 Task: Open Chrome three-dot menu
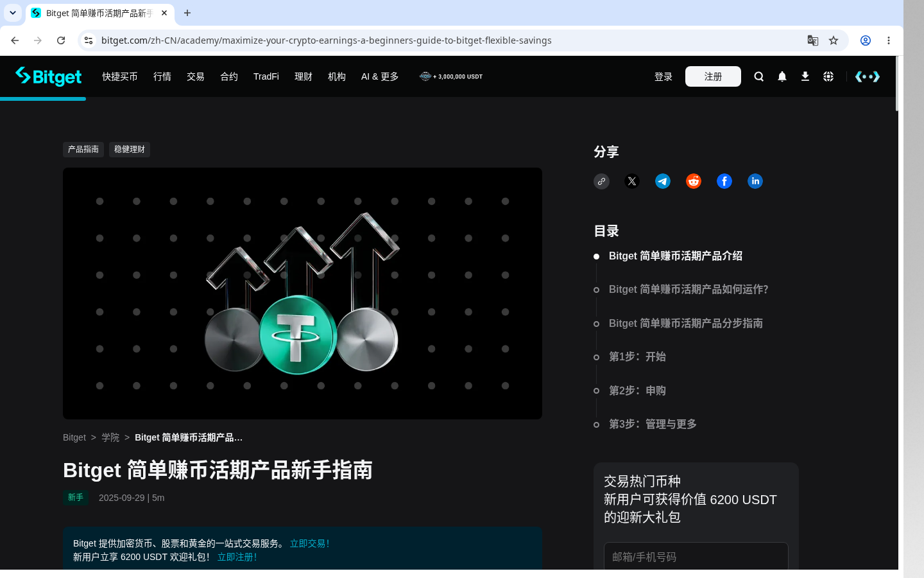click(x=889, y=40)
